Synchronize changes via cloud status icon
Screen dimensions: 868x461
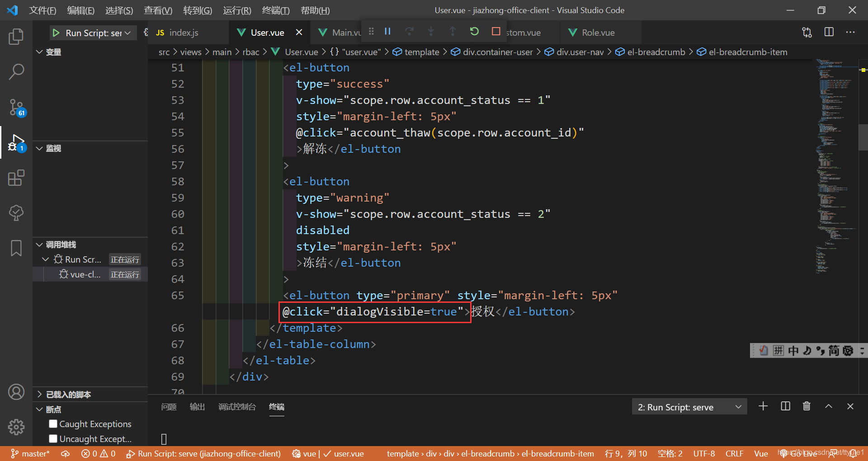coord(66,453)
